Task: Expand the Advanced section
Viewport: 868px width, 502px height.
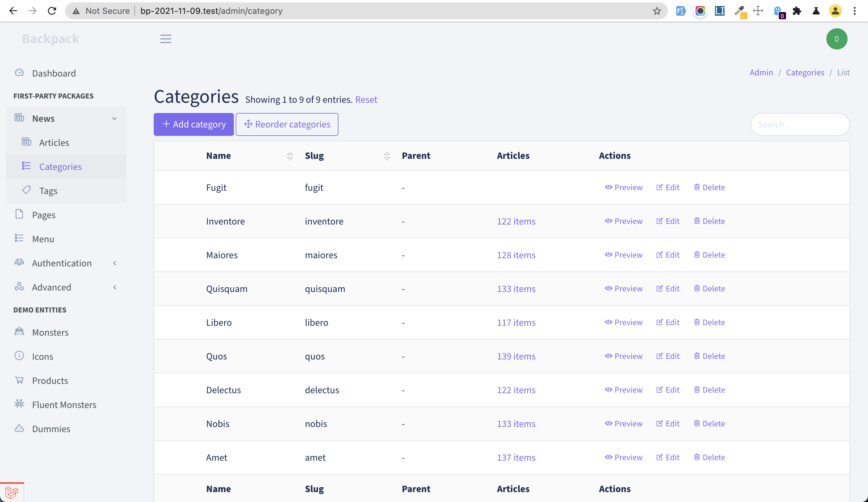Action: pos(51,287)
